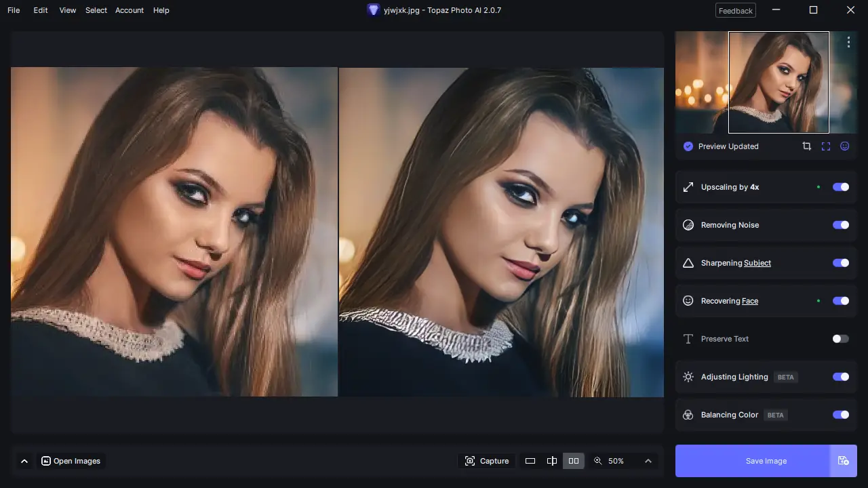Open the Account menu
Image resolution: width=868 pixels, height=488 pixels.
click(x=130, y=10)
